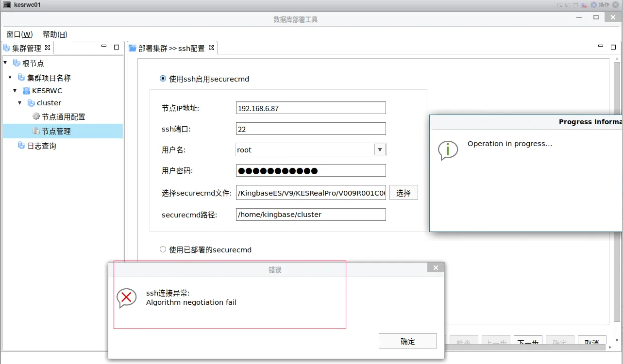Select 使用ssh启用securecmd radio option
623x364 pixels.
click(163, 78)
